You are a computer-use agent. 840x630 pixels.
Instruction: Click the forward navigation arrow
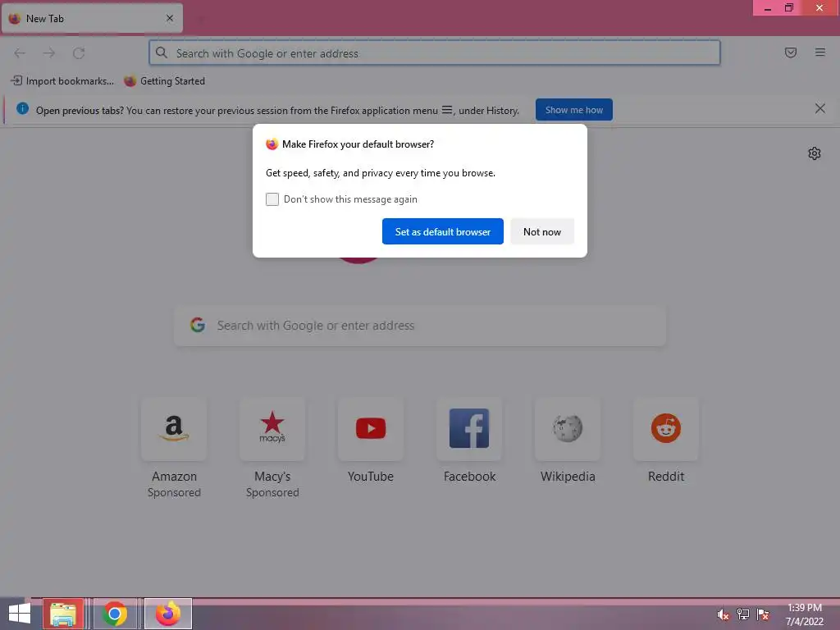tap(49, 53)
